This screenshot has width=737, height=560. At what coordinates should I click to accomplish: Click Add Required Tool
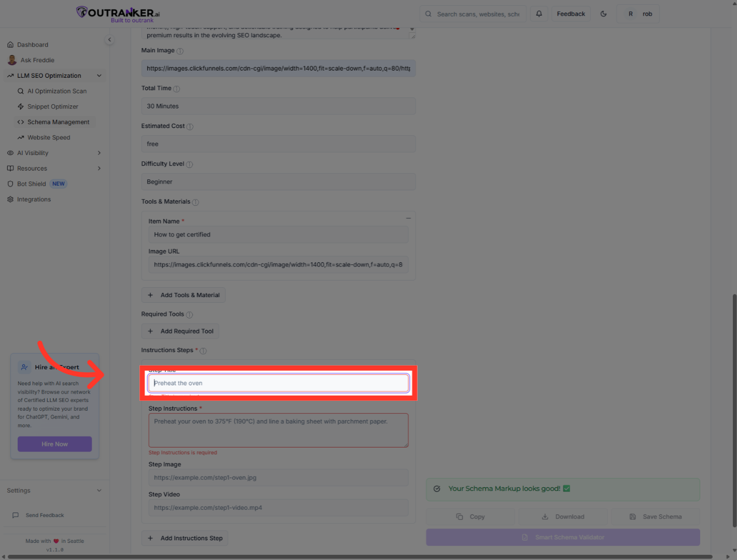180,331
